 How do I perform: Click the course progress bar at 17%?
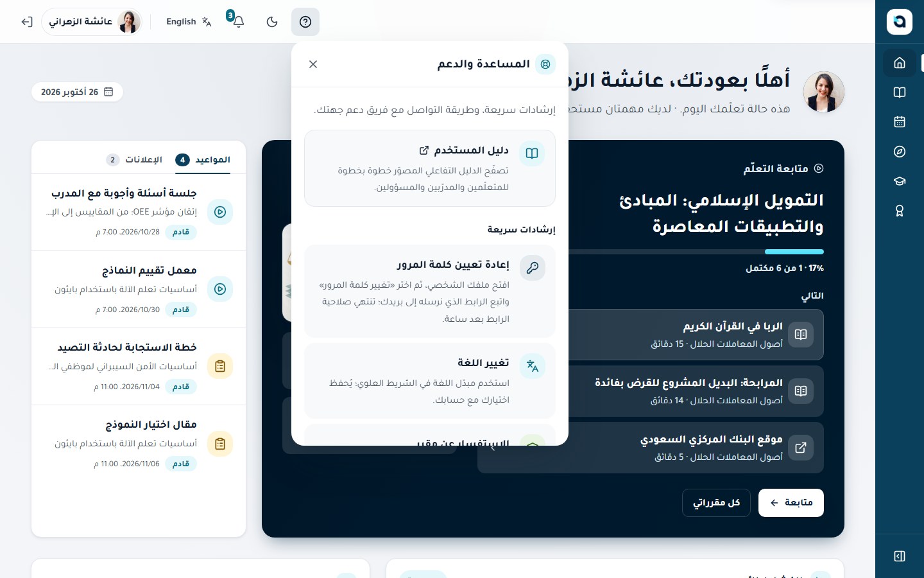tap(696, 252)
